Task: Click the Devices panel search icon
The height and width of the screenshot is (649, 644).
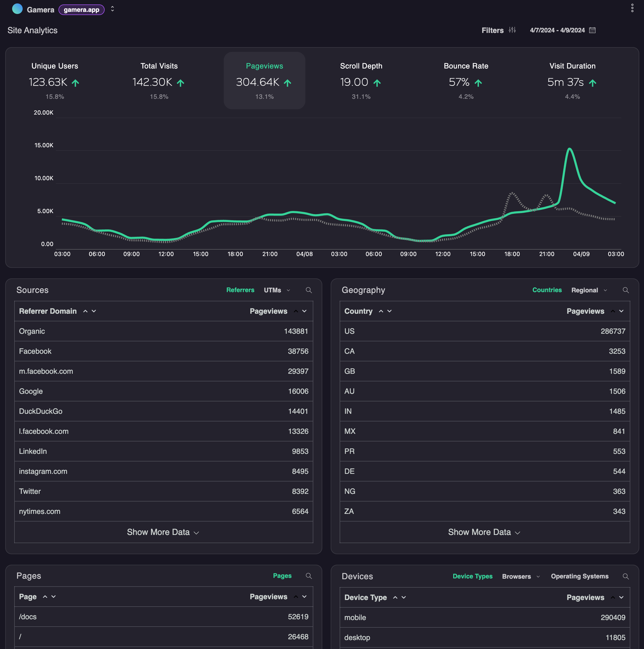Action: 626,577
